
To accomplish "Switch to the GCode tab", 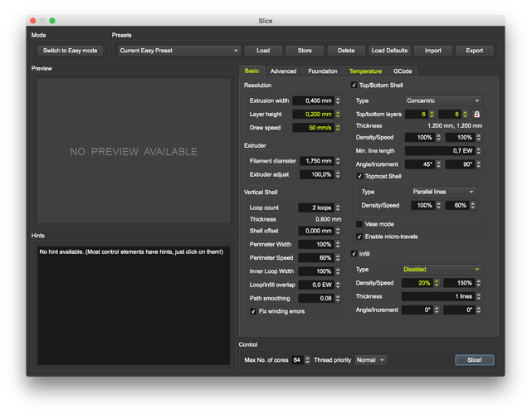I will tap(403, 71).
